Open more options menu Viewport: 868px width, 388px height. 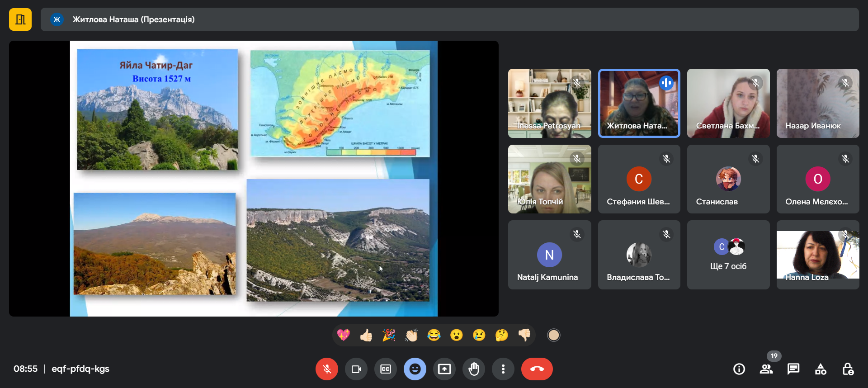tap(503, 369)
